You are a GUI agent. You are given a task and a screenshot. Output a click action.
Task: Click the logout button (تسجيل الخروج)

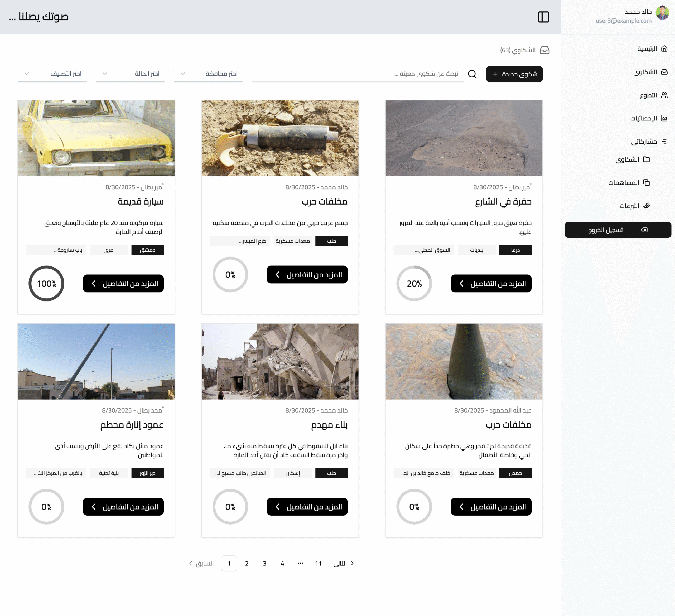[x=618, y=230]
